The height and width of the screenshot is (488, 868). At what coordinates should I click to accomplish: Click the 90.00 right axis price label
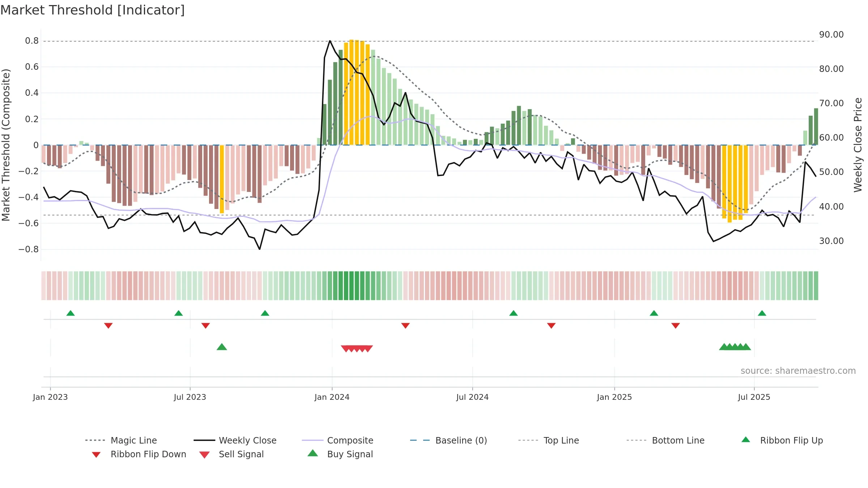point(831,35)
